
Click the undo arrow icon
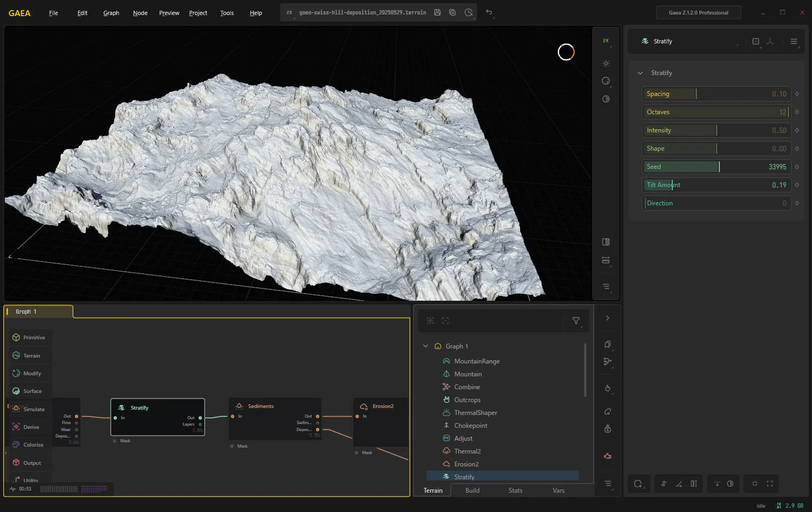click(x=488, y=12)
